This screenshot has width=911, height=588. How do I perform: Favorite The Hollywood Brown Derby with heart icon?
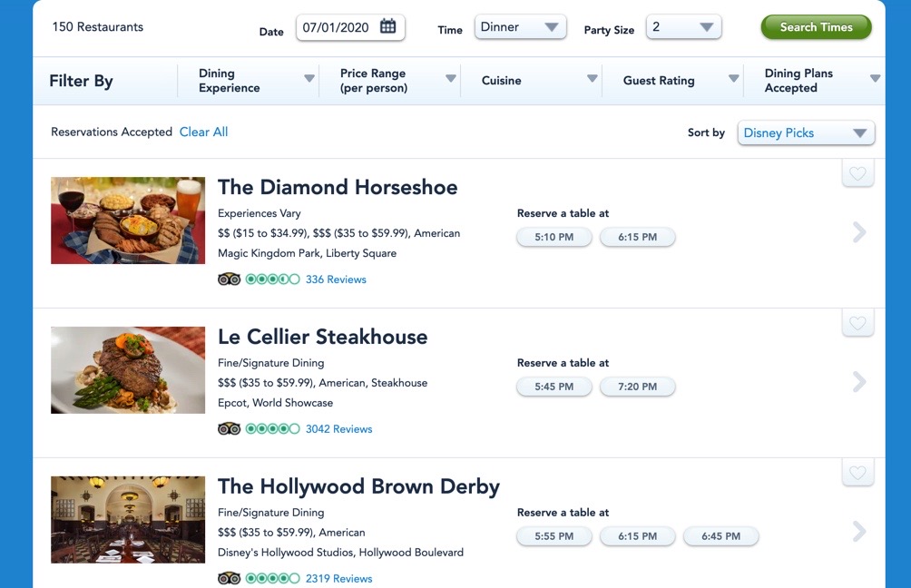coord(857,473)
